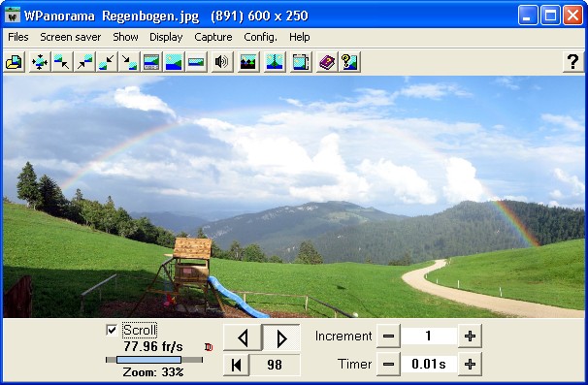
Task: Click the position field showing 98
Action: click(275, 365)
